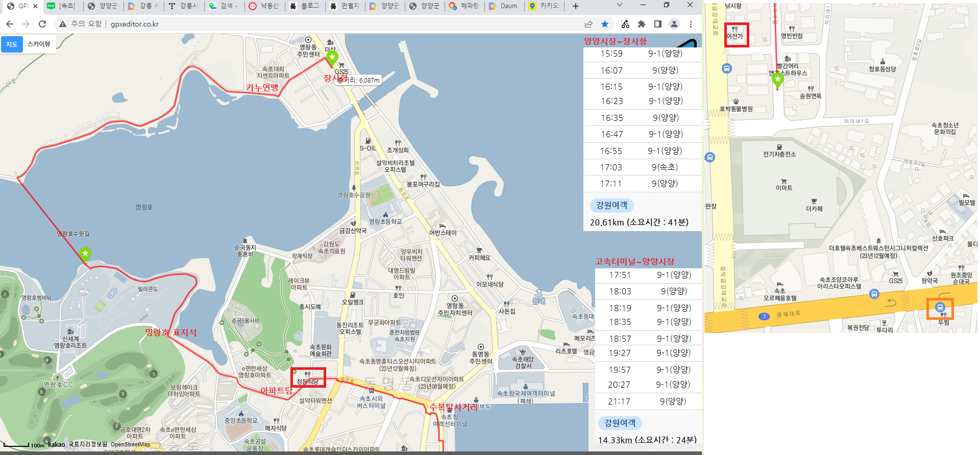This screenshot has width=980, height=455.
Task: Open the site security warning icon
Action: tap(63, 24)
